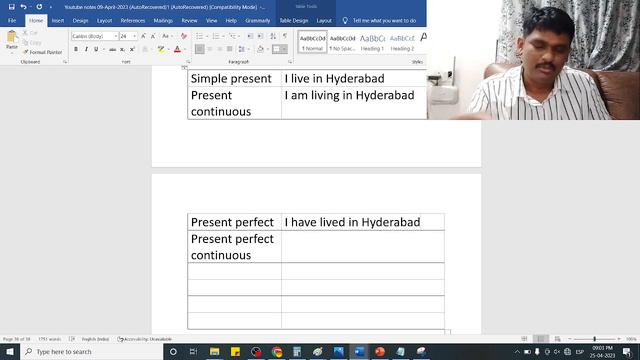Viewport: 640px width, 360px height.
Task: Switch to the References tab
Action: pos(133,20)
